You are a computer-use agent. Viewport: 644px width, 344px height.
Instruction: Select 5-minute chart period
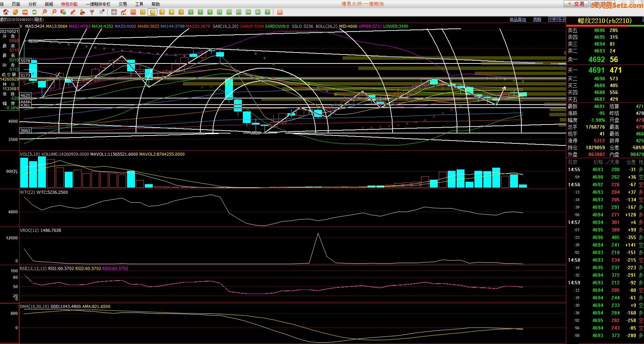(x=210, y=12)
